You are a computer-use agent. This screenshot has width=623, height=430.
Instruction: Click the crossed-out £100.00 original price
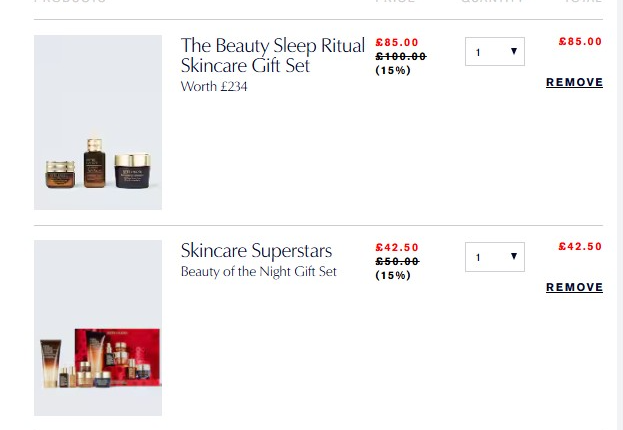(400, 56)
